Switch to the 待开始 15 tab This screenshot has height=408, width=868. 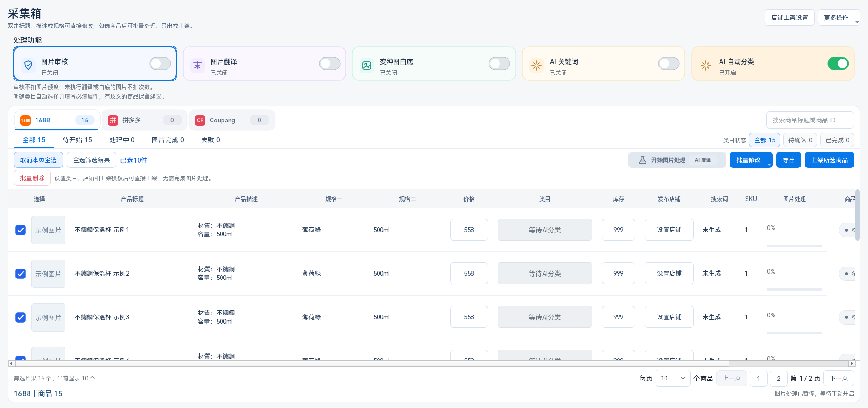77,140
